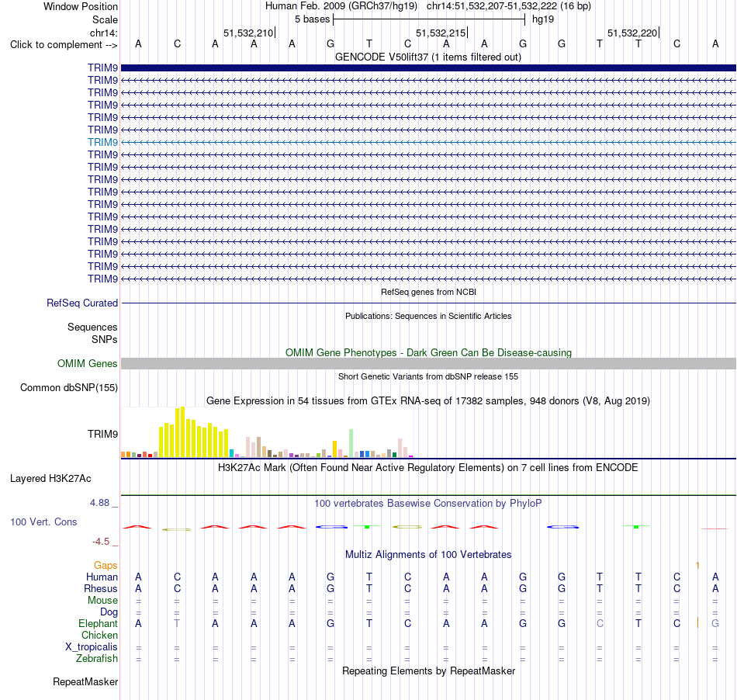Click the "hg19" scale bar label
The image size is (737, 700).
pos(543,19)
